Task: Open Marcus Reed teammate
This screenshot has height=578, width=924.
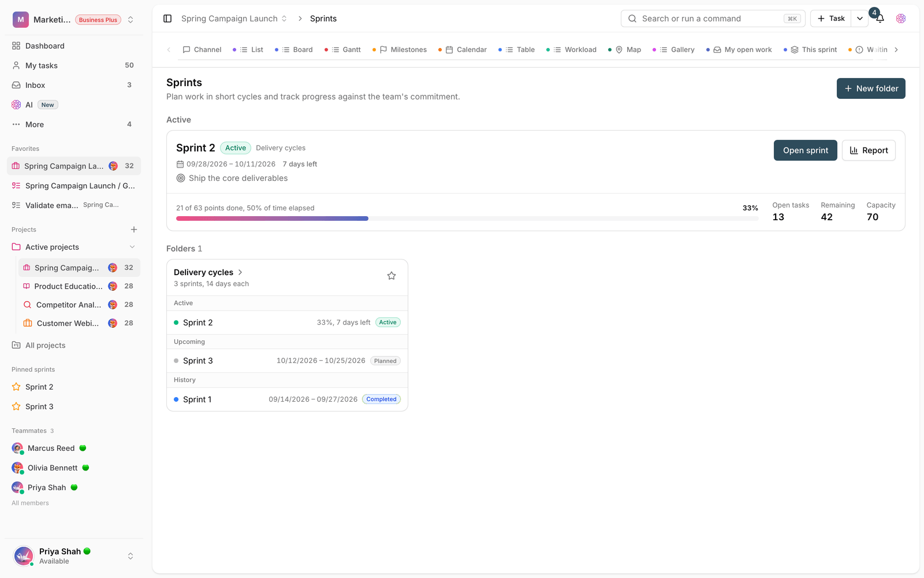Action: click(74, 448)
